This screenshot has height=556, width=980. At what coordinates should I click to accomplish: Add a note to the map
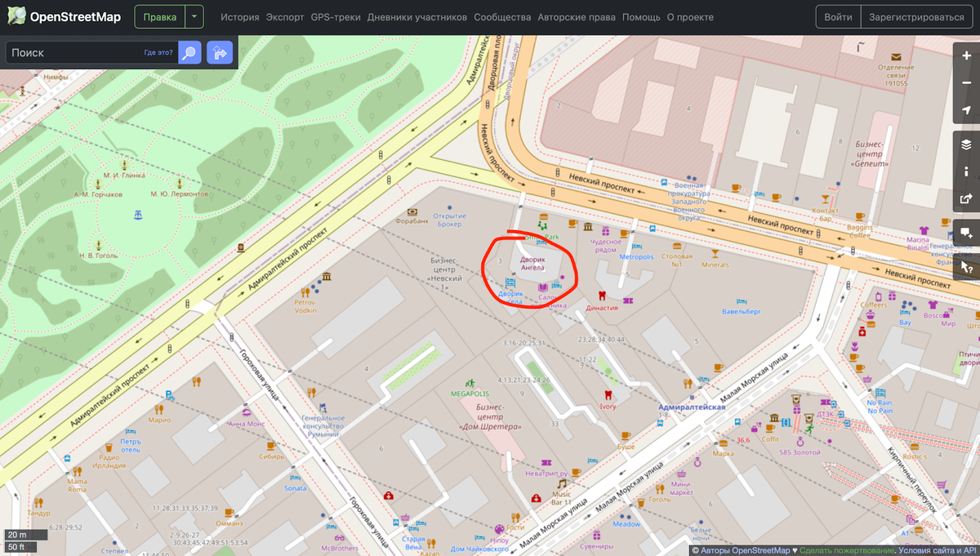(x=967, y=233)
